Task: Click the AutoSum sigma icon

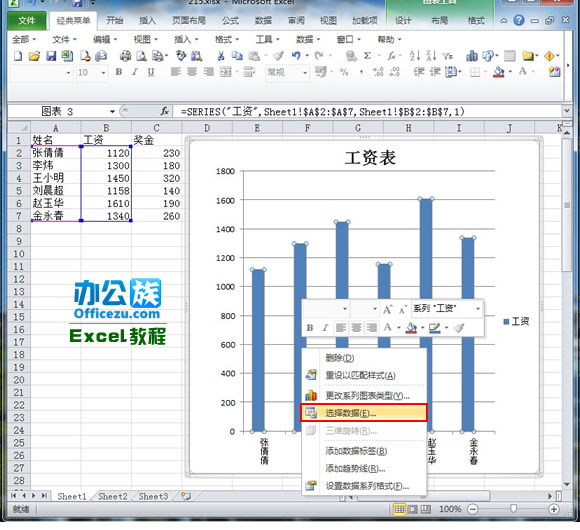Action: point(367,56)
